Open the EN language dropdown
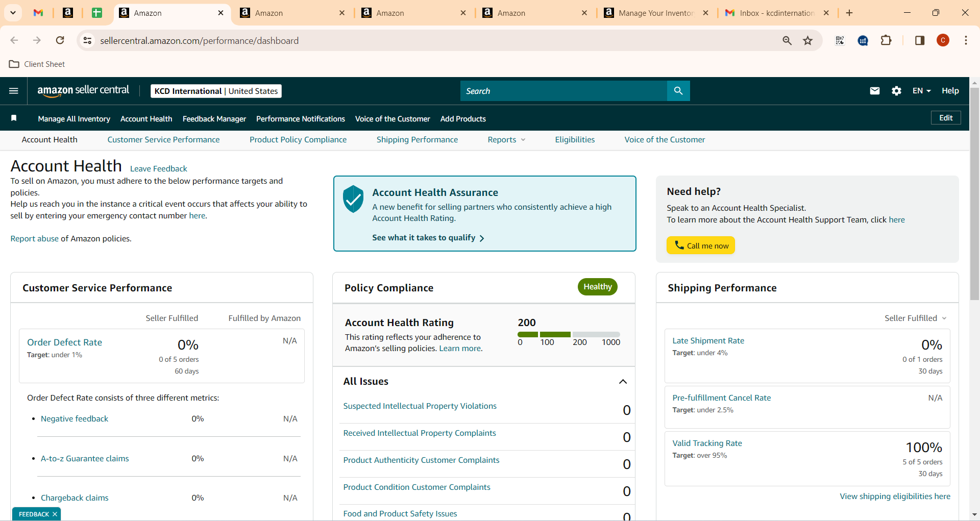The image size is (980, 521). tap(921, 91)
